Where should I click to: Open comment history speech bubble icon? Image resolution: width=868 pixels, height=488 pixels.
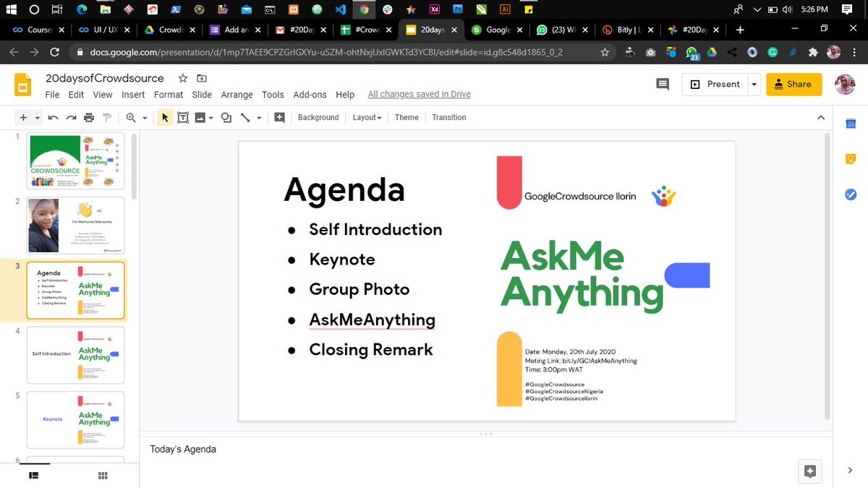(x=662, y=85)
